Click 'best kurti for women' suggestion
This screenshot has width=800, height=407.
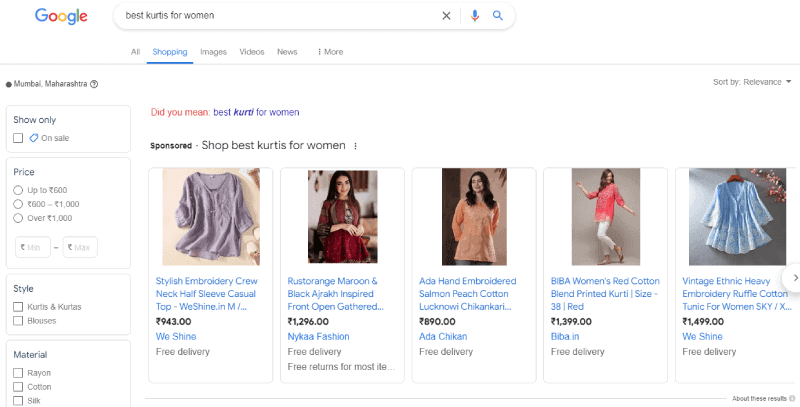256,112
